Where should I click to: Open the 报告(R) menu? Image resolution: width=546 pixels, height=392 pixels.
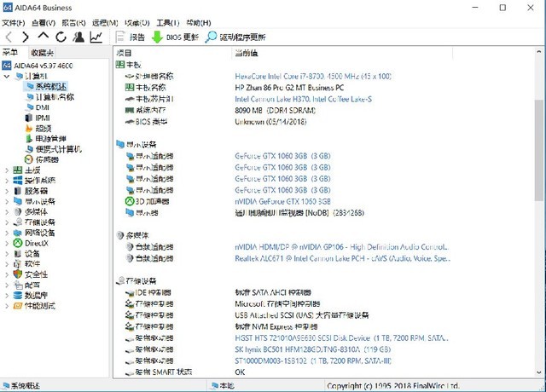(x=74, y=23)
